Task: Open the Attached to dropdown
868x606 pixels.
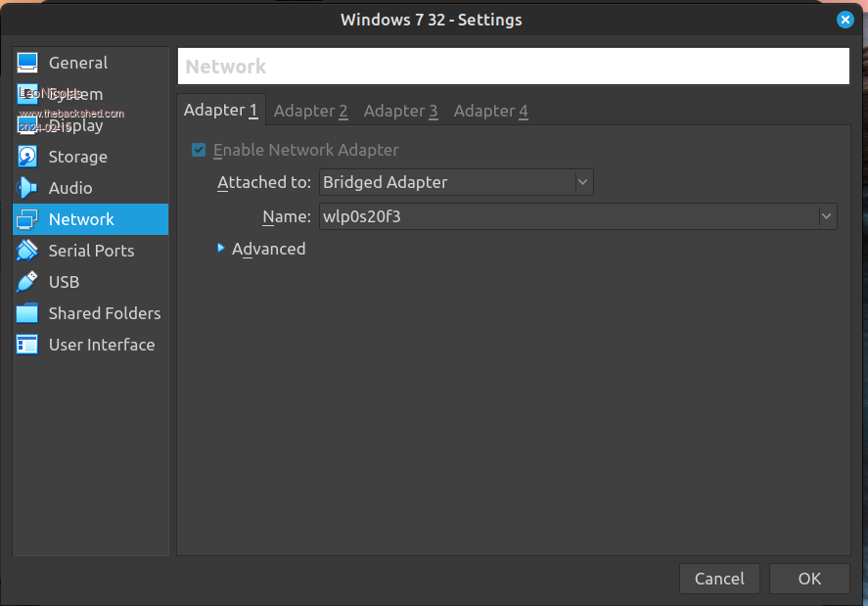Action: (x=456, y=182)
